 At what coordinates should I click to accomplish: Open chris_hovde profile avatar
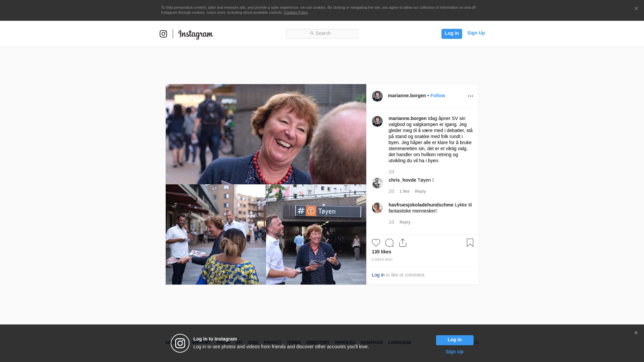point(377,183)
